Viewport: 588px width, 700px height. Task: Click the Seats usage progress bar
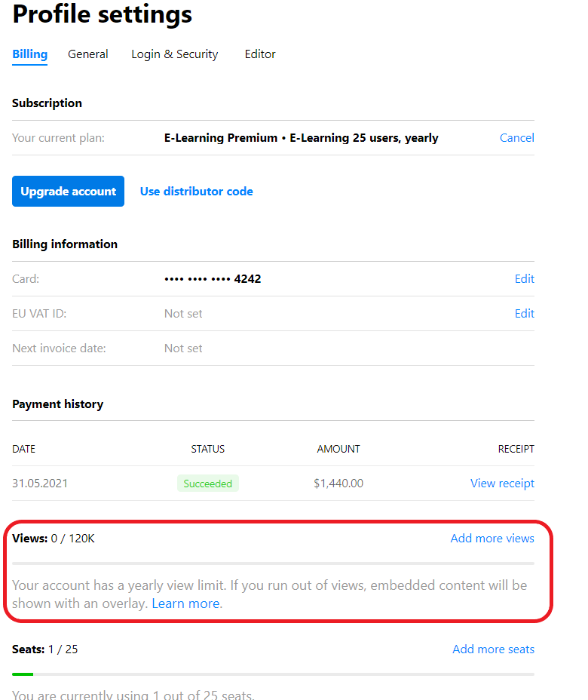pyautogui.click(x=273, y=674)
